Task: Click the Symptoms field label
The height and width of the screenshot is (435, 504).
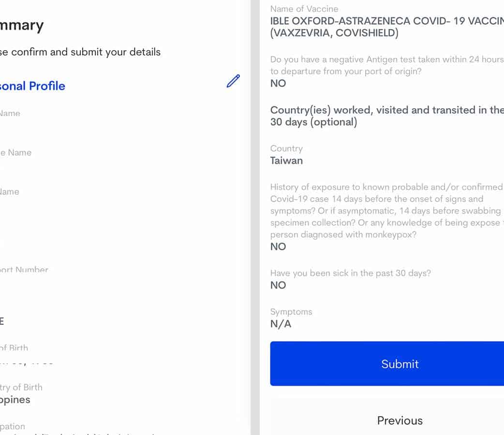Action: (x=291, y=312)
